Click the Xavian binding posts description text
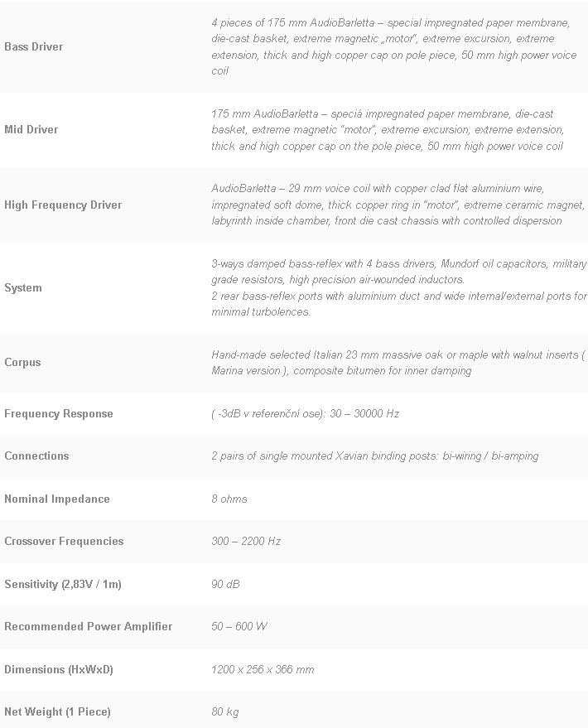588x728 pixels. 374,456
